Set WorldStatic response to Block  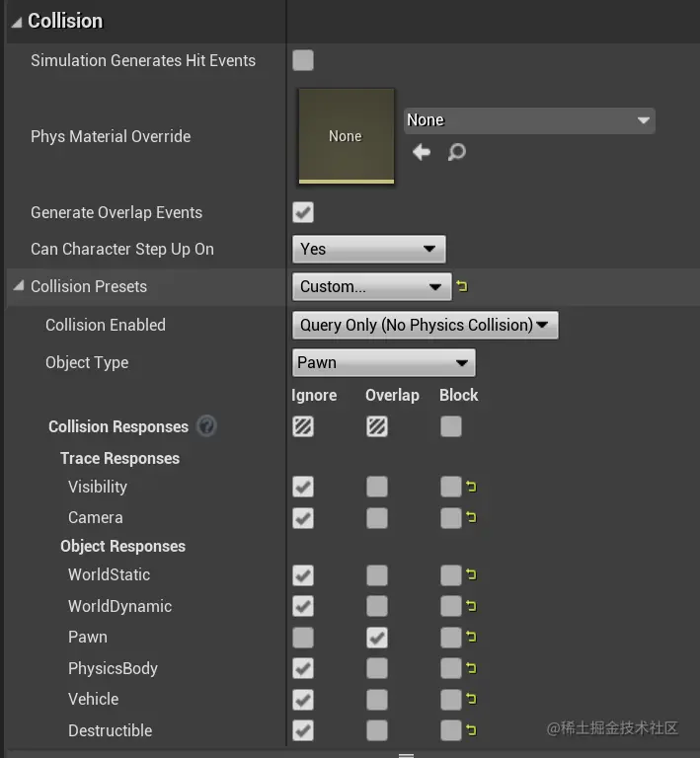tap(450, 575)
